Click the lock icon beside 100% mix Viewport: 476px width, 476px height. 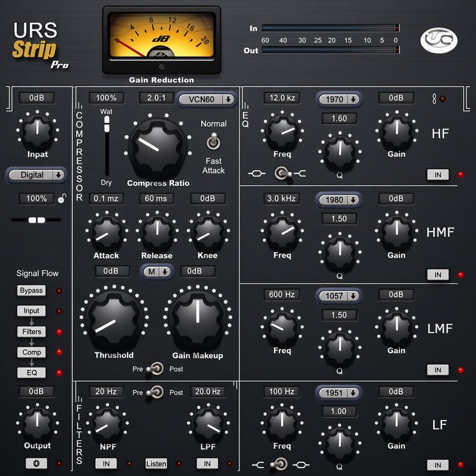click(x=62, y=198)
